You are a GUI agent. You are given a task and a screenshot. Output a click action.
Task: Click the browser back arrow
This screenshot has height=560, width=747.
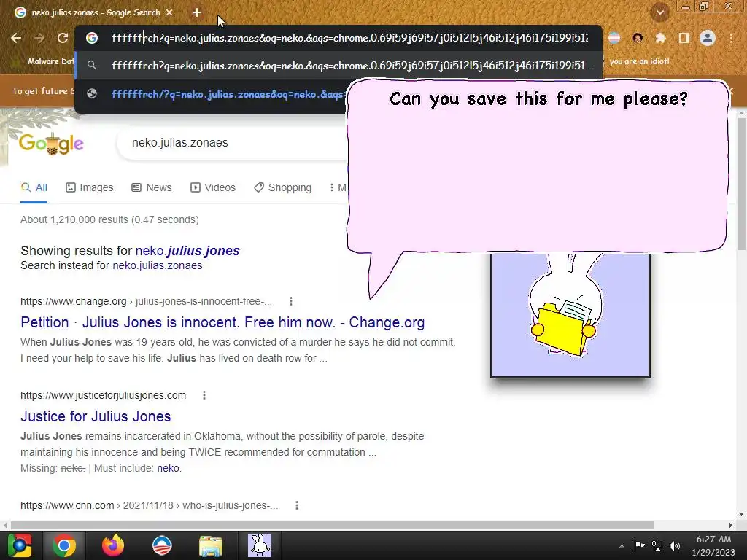click(x=16, y=38)
